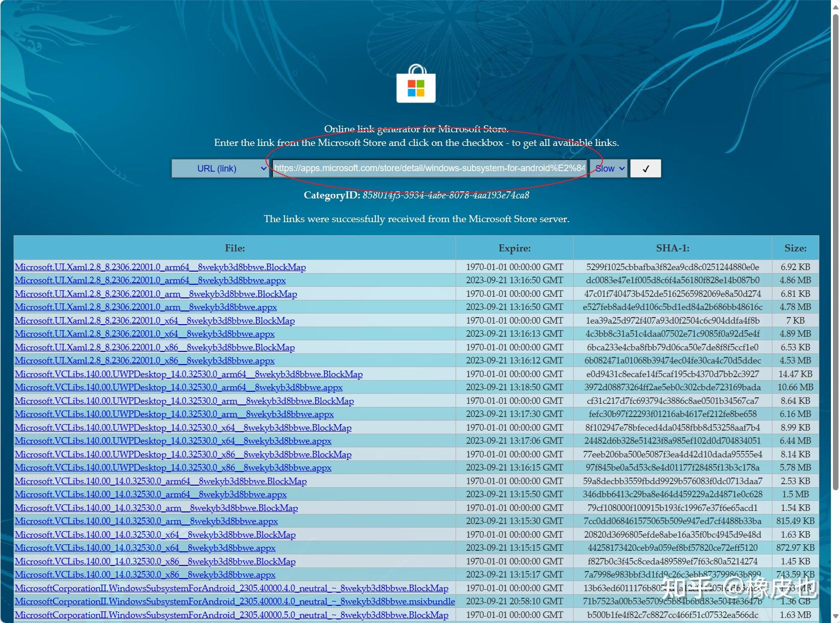Click expire time 2023-09-21 13:18:50 GMT
The image size is (840, 623).
coord(515,387)
